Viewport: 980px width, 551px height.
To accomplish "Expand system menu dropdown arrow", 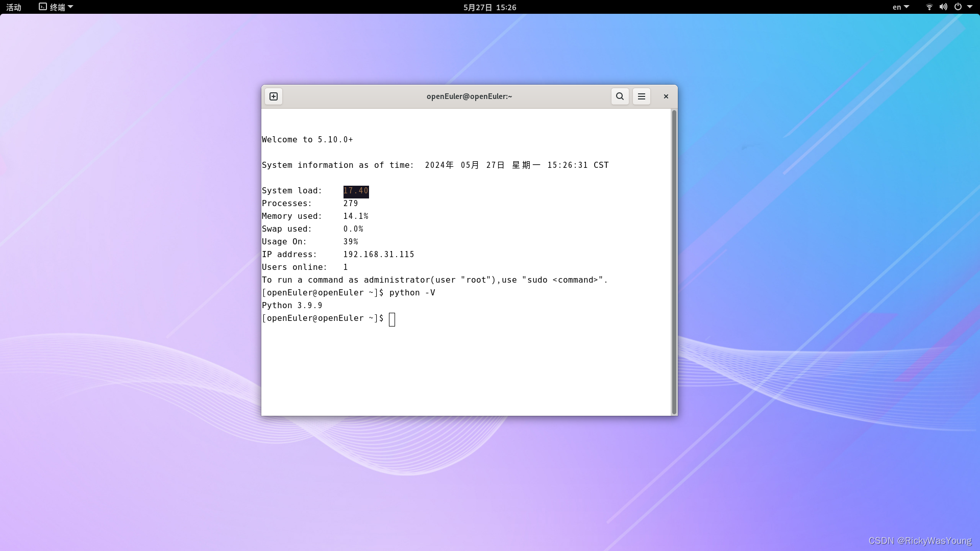I will 970,7.
